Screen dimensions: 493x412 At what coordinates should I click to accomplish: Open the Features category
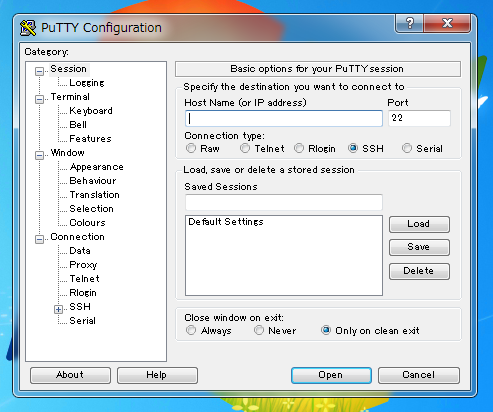tap(90, 139)
